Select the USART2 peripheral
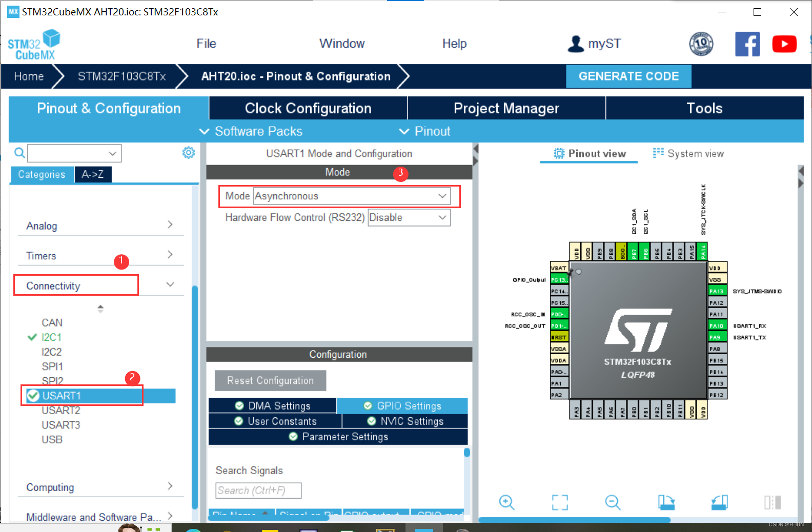Viewport: 812px width, 532px height. [x=61, y=410]
